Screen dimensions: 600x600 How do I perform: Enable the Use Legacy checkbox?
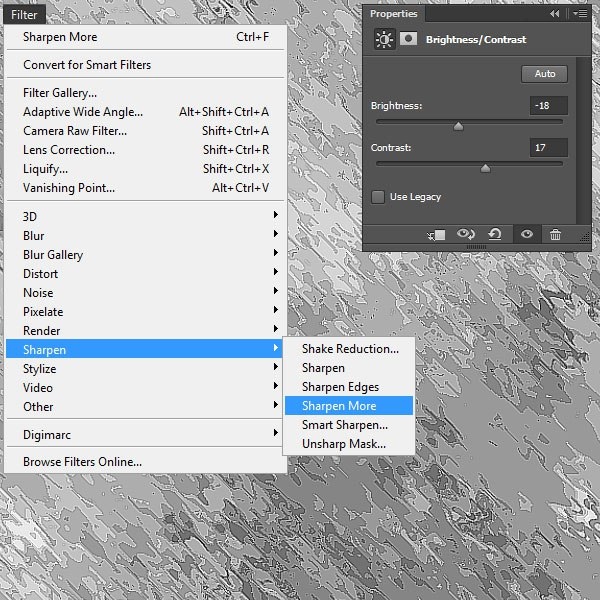pyautogui.click(x=378, y=197)
